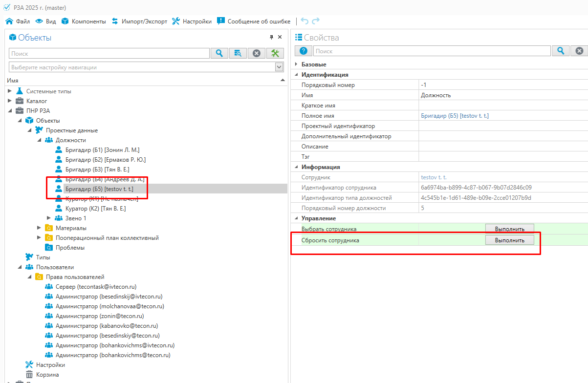Open the navigation settings dropdown
This screenshot has width=588, height=383.
click(x=279, y=67)
